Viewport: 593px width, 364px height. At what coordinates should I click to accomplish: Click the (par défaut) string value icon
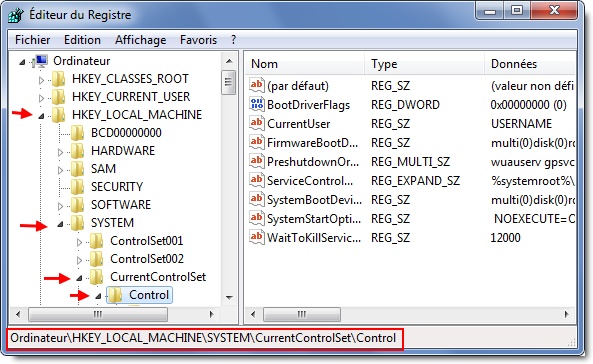[256, 85]
